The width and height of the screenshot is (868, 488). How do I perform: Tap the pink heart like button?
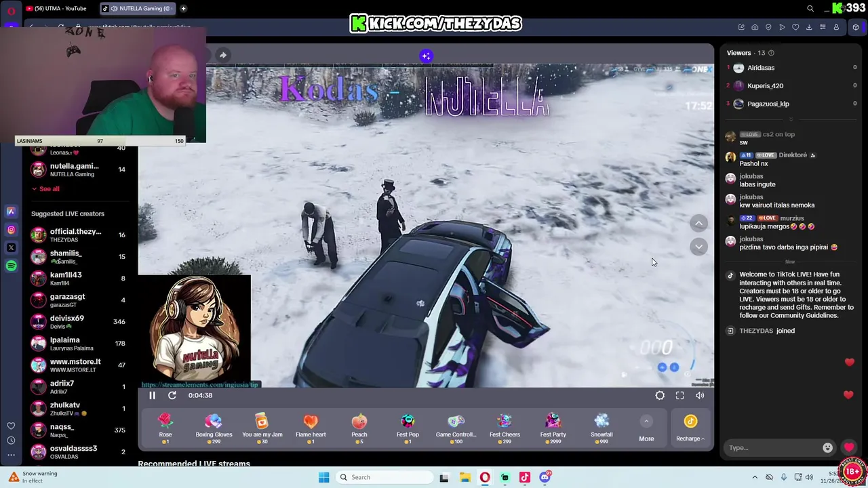[x=849, y=447]
